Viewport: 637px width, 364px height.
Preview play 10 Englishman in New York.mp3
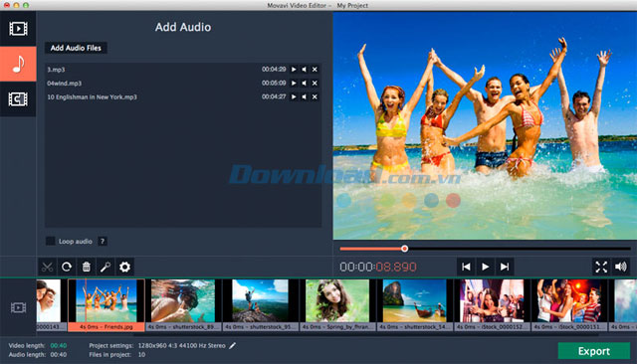tap(294, 97)
